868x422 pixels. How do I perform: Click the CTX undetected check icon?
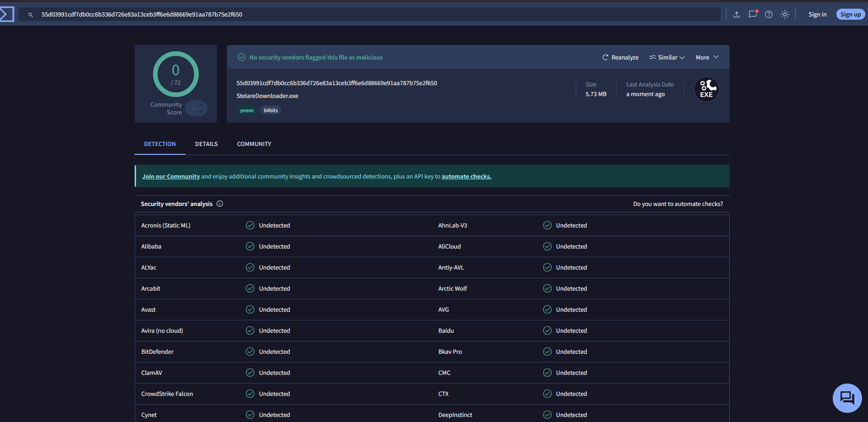tap(547, 394)
